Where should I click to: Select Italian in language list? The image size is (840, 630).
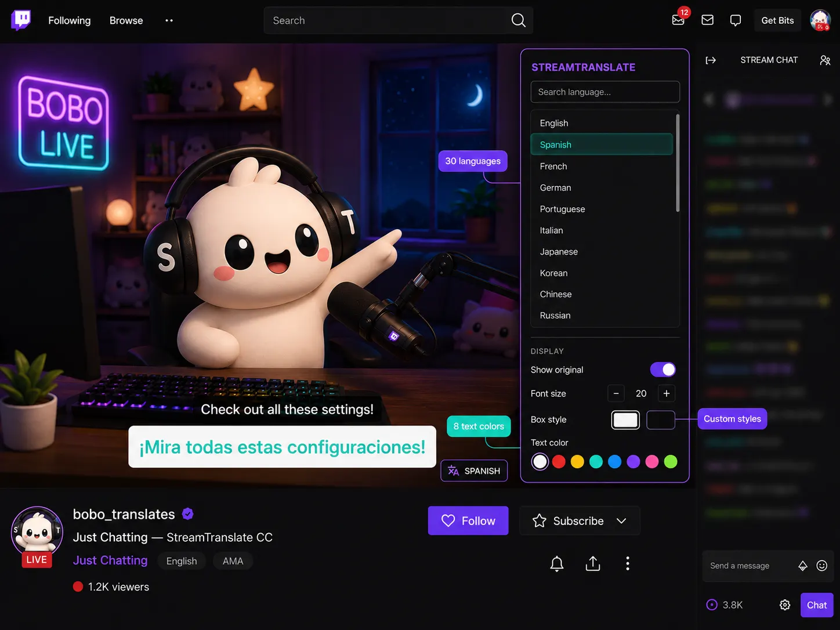pyautogui.click(x=602, y=230)
